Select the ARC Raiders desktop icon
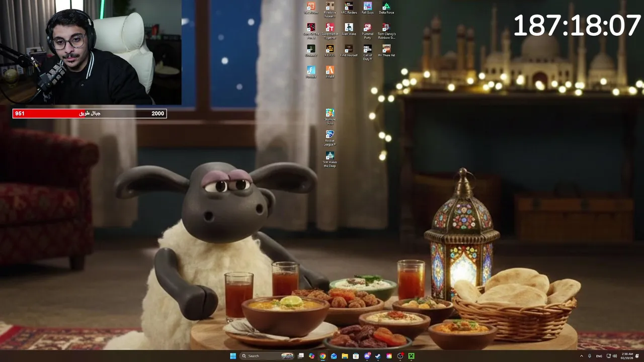Screen dimensions: 644x362 pyautogui.click(x=349, y=8)
